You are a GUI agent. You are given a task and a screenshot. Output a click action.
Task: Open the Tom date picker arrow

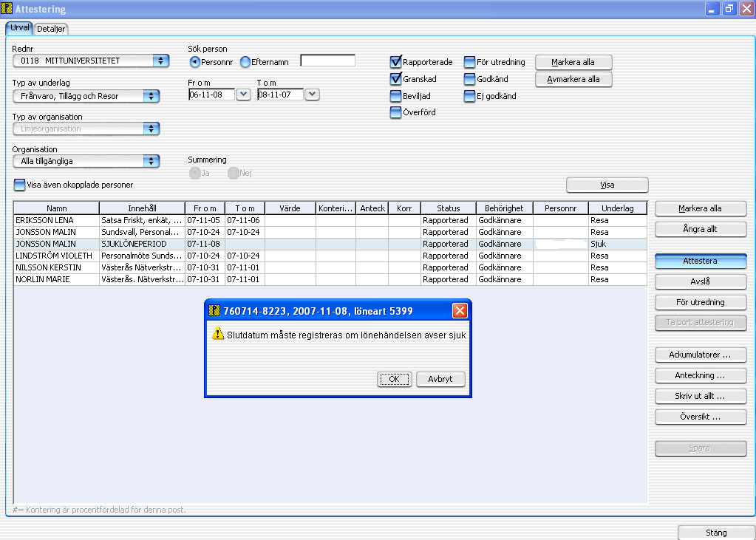point(312,95)
